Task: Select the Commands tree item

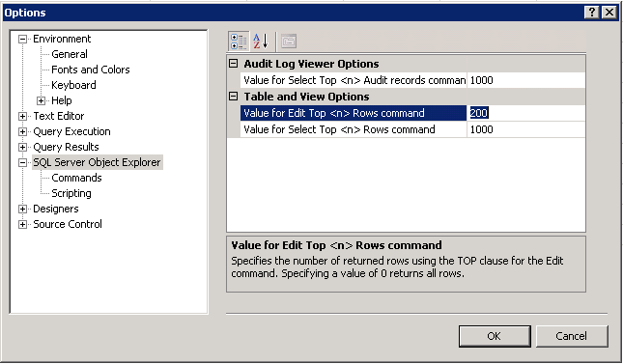Action: (x=76, y=178)
